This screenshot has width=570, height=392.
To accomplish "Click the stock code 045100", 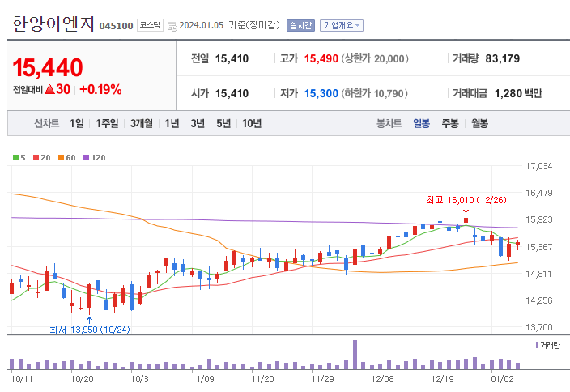I will [116, 26].
